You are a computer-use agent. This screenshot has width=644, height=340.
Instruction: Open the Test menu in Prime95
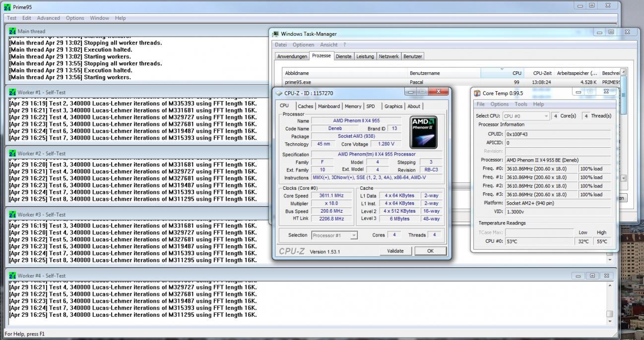[x=11, y=18]
